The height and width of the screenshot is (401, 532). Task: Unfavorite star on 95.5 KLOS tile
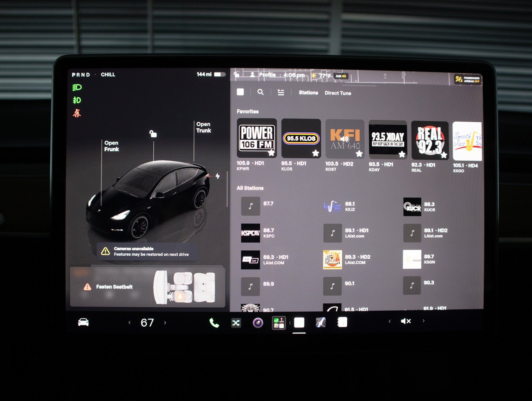(x=316, y=153)
